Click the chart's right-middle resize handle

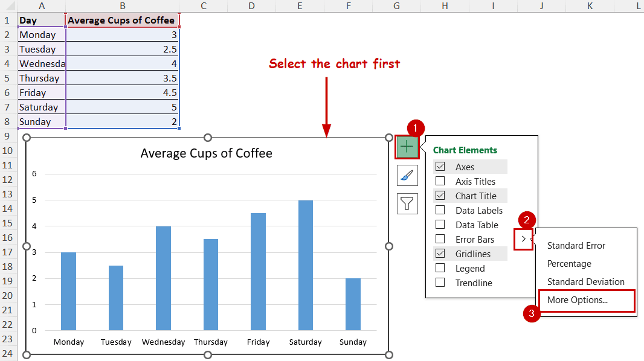click(x=389, y=246)
